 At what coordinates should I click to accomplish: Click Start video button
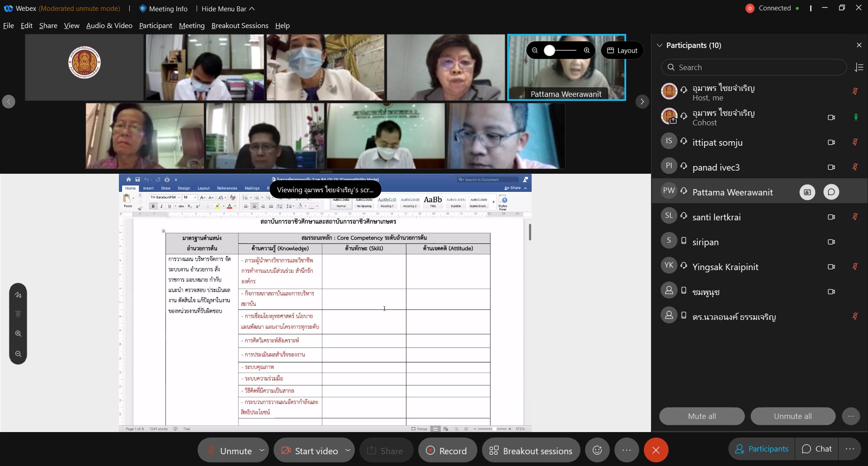(309, 451)
